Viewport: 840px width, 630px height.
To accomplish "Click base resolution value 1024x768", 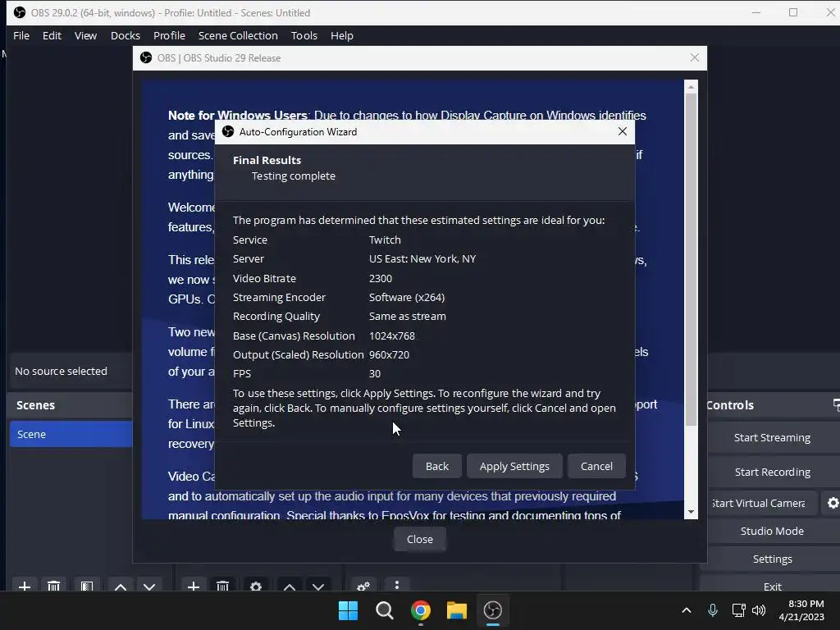I will 391,336.
